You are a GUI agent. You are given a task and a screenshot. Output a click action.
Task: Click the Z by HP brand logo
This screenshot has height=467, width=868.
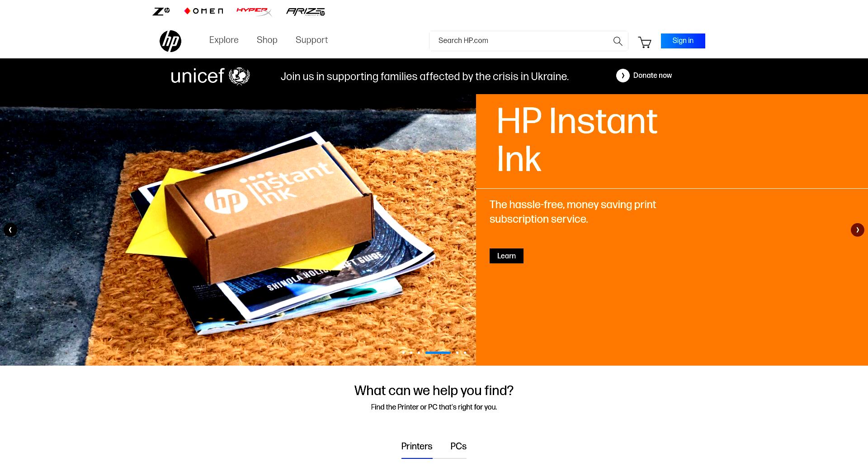pyautogui.click(x=161, y=11)
